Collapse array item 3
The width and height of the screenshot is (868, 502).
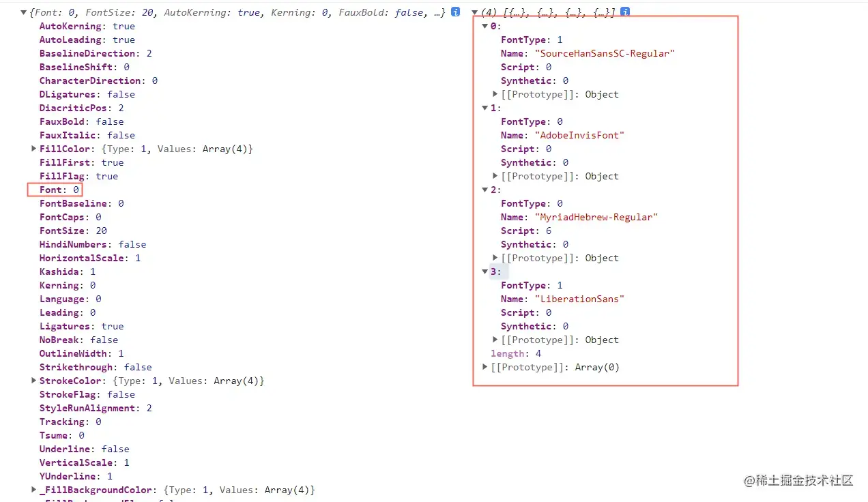(x=485, y=271)
